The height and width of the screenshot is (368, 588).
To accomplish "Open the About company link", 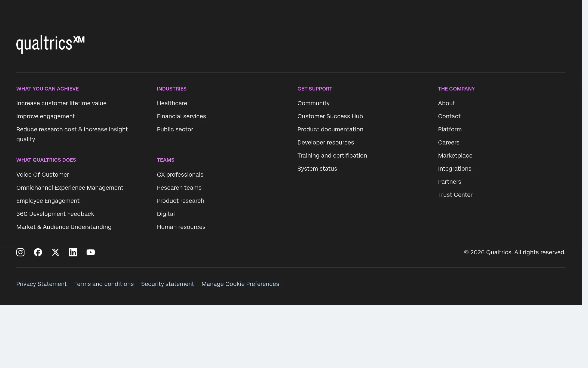I will 446,103.
